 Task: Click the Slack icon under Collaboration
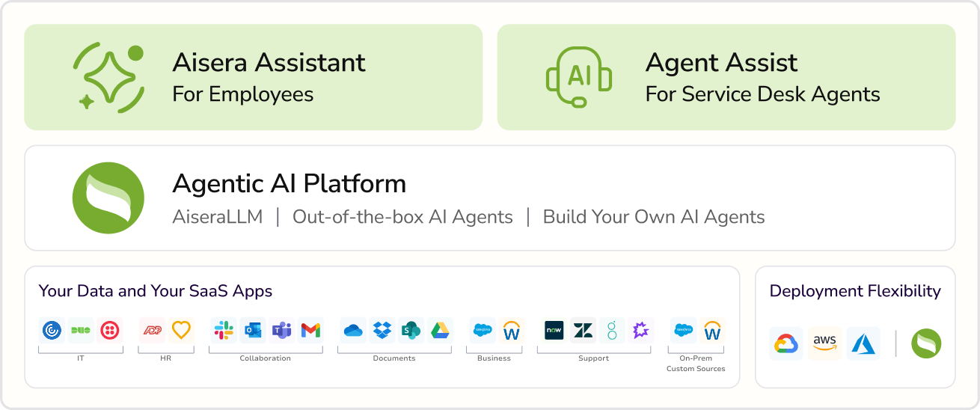(x=223, y=330)
